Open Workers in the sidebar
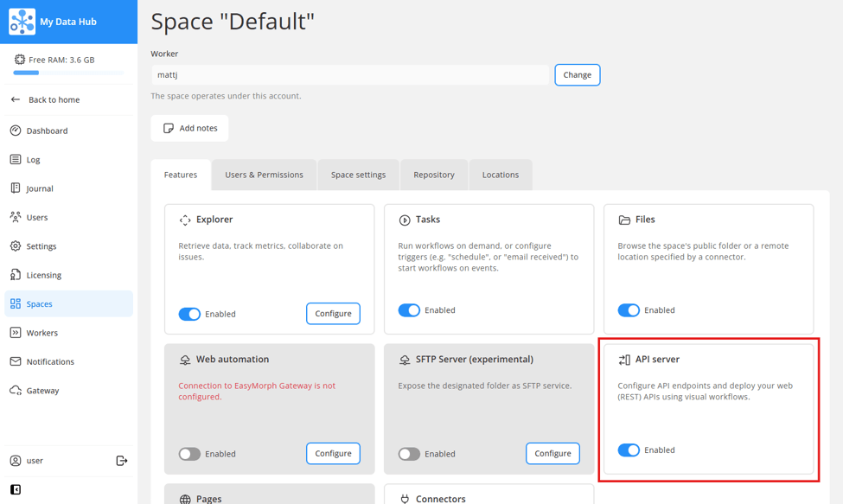Image resolution: width=843 pixels, height=504 pixels. (x=69, y=333)
